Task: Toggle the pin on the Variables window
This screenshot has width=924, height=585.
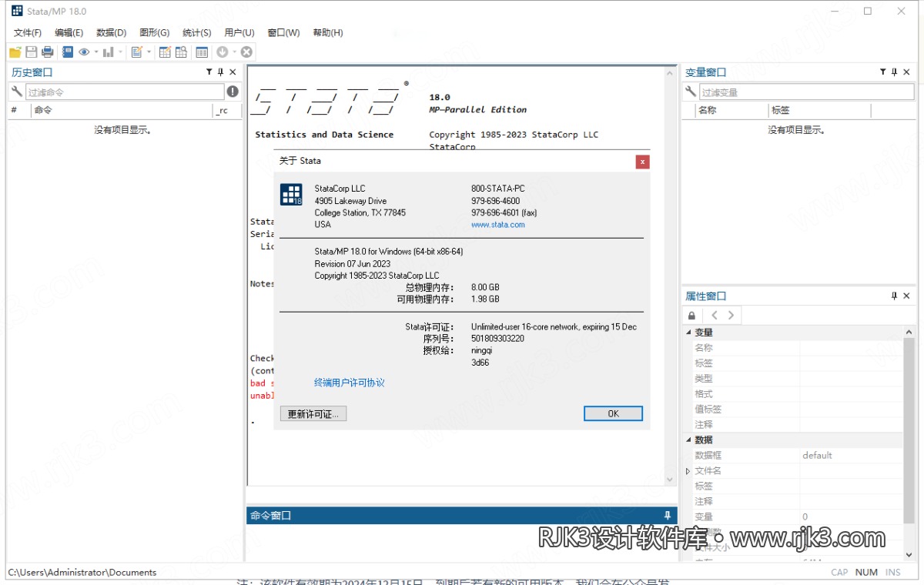Action: (x=894, y=72)
